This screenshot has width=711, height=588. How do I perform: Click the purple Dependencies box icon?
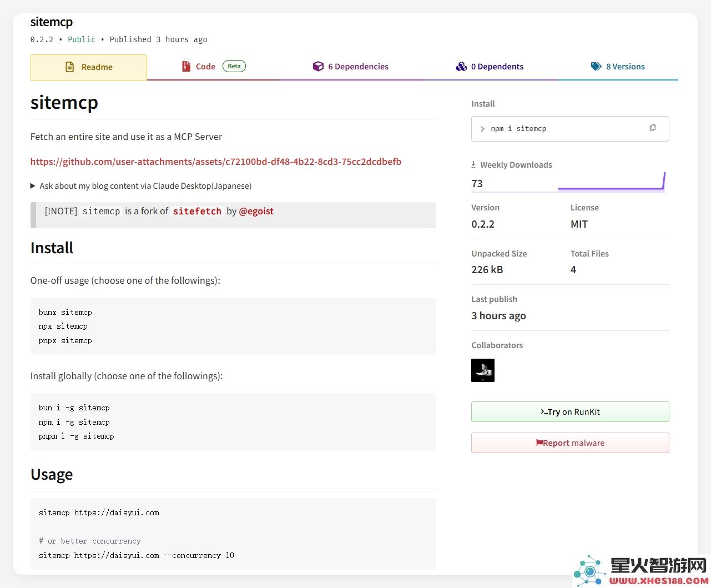(318, 67)
